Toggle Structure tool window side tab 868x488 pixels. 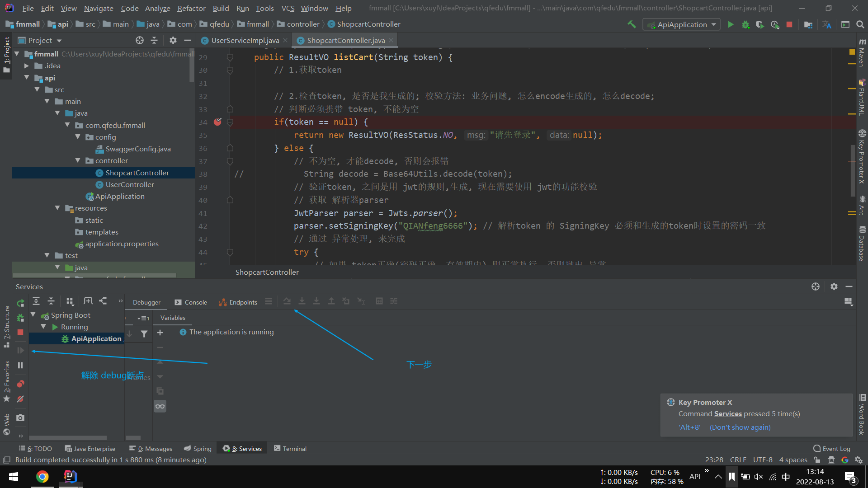6,326
